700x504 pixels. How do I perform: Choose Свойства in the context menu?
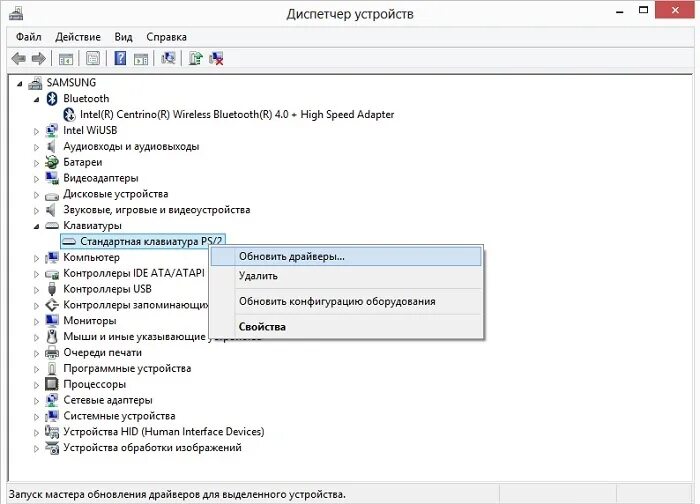click(x=346, y=327)
